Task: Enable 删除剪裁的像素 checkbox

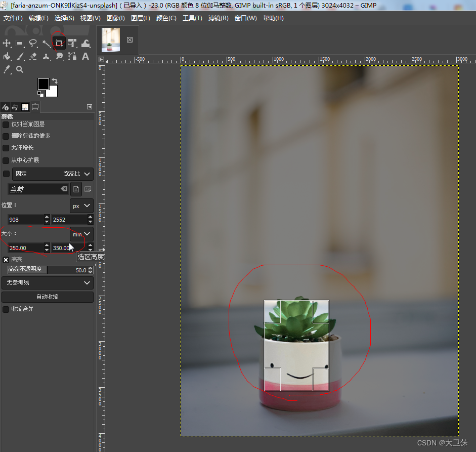Action: pyautogui.click(x=6, y=136)
